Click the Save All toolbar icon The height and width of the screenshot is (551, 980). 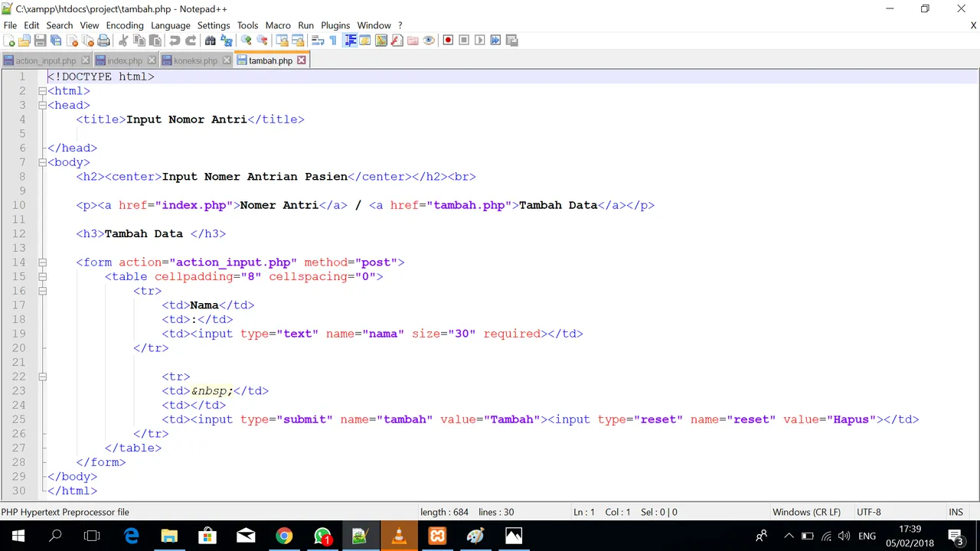tap(55, 40)
